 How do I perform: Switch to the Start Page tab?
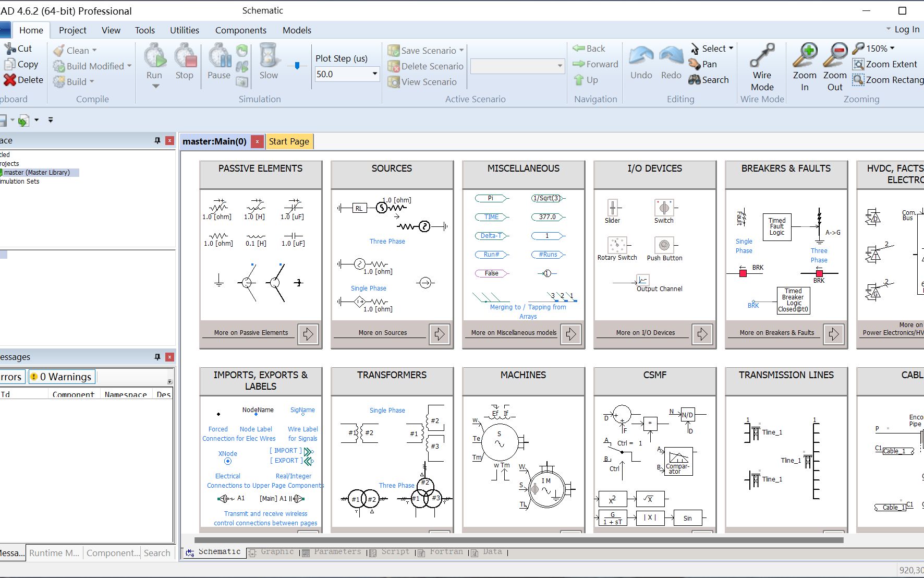[289, 141]
